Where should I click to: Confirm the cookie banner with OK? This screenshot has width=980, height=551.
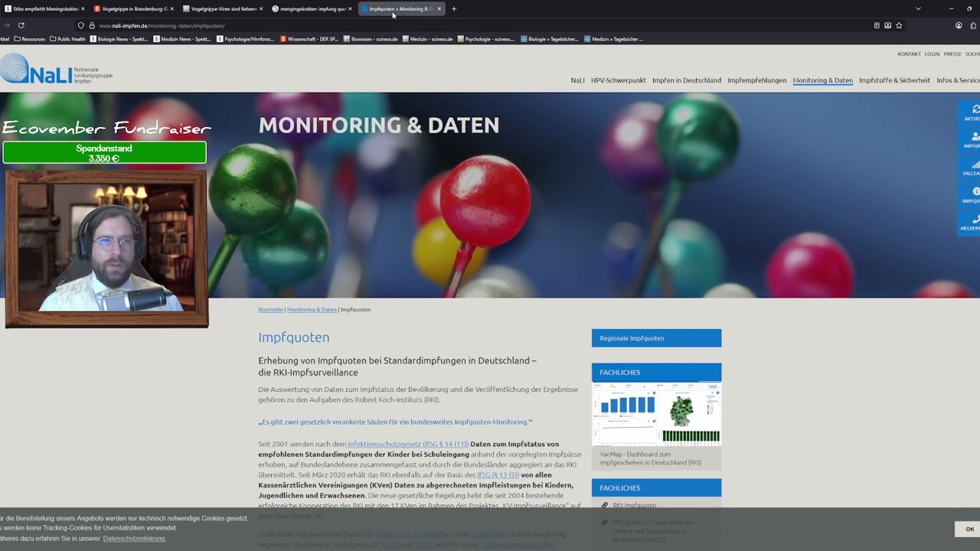969,530
